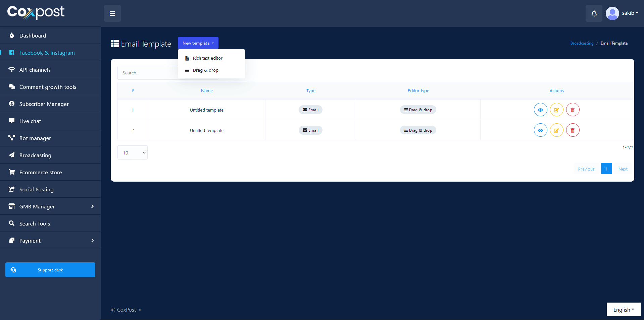Sort by the Type column header
The height and width of the screenshot is (320, 644).
311,91
